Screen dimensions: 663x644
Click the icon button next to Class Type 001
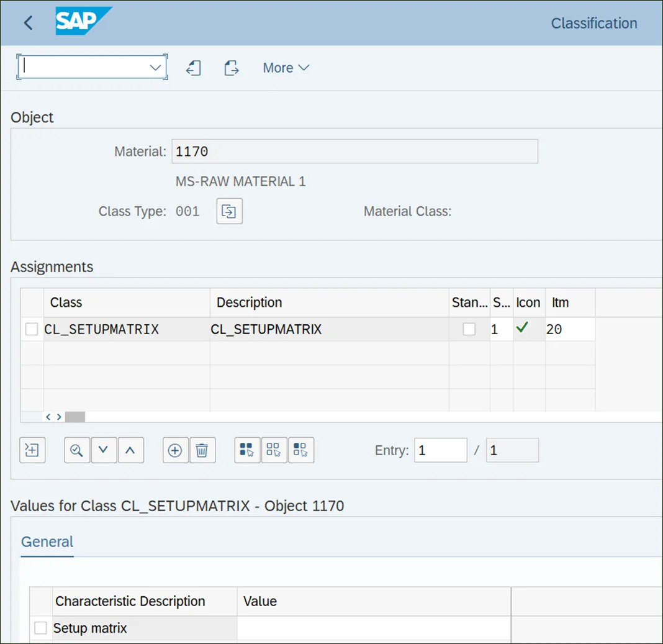click(x=229, y=211)
